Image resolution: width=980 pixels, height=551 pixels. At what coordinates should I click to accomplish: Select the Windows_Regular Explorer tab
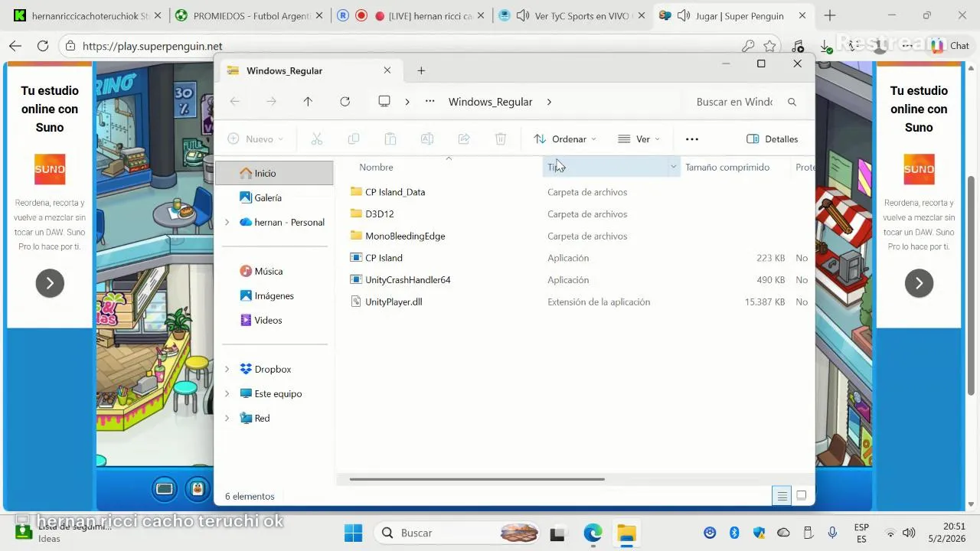coord(309,70)
